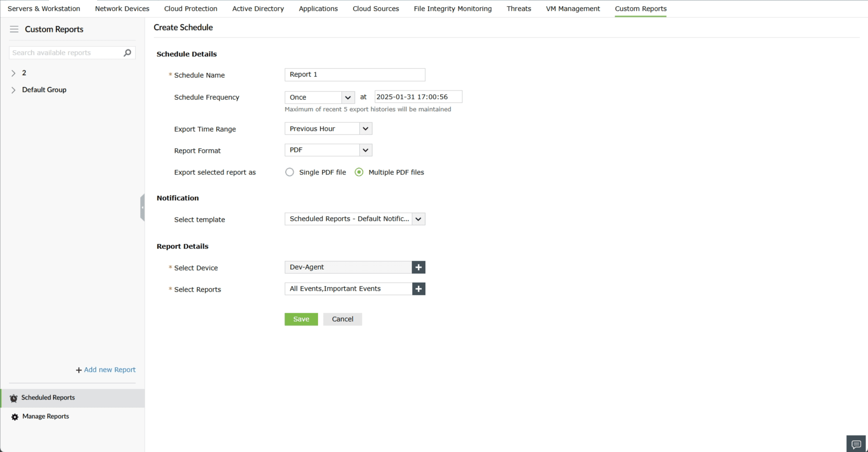Focus the Search available reports field
The height and width of the screenshot is (452, 868).
click(72, 53)
